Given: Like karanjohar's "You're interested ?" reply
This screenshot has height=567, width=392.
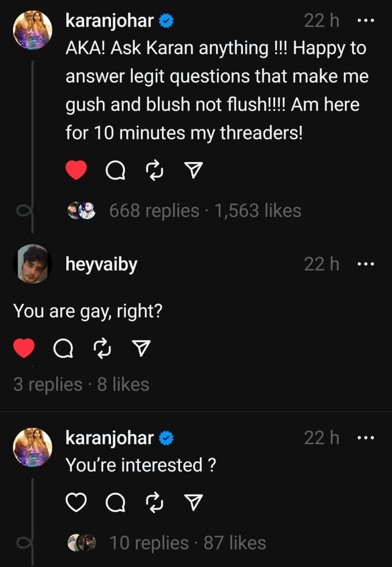Looking at the screenshot, I should click(x=76, y=502).
